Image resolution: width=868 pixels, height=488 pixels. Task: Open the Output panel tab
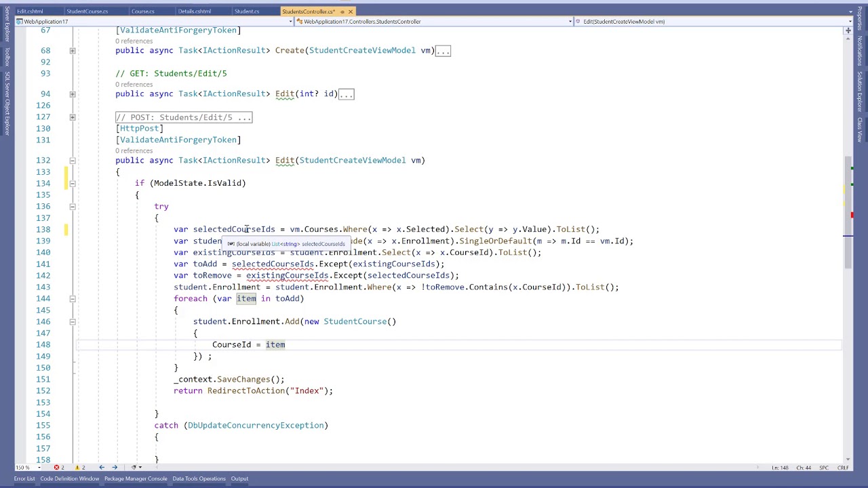(239, 479)
